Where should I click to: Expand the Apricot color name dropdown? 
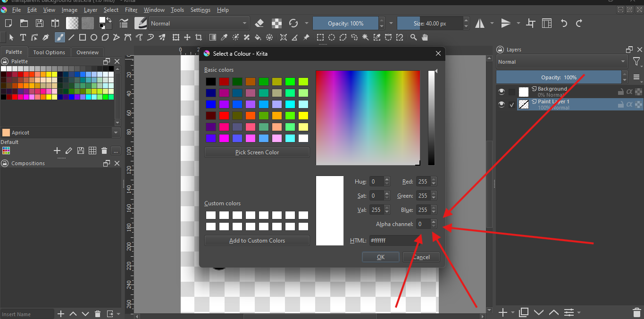pos(116,133)
